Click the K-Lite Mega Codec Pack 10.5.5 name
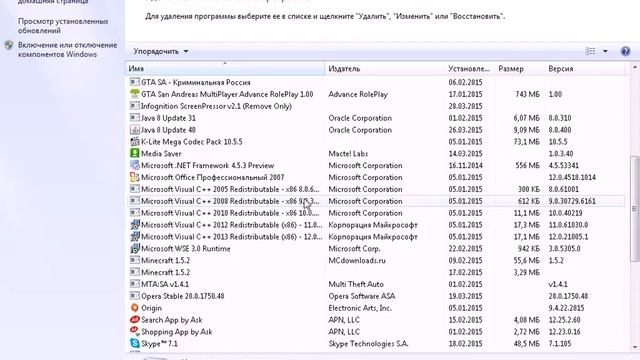The image size is (640, 360). pos(191,142)
